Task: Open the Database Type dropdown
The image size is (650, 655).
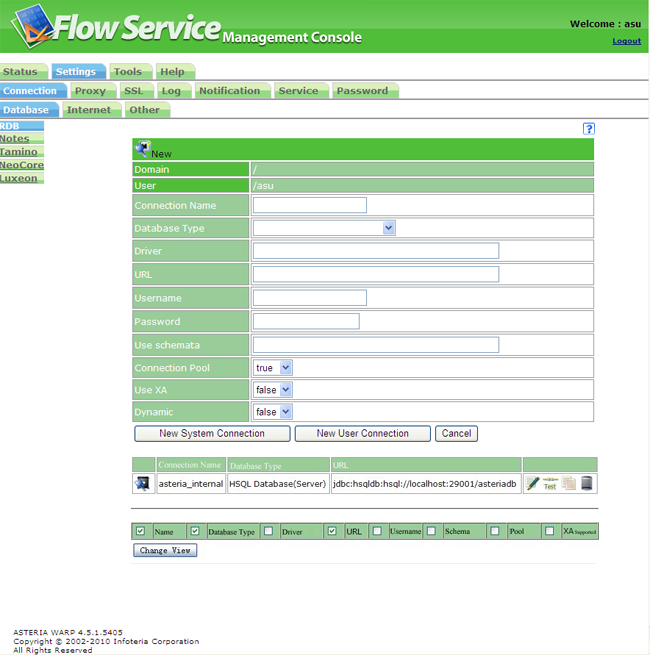Action: coord(324,228)
